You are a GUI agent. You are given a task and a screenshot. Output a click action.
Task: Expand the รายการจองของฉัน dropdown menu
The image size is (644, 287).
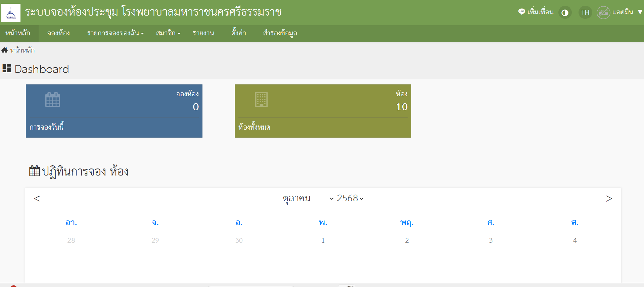tap(115, 33)
